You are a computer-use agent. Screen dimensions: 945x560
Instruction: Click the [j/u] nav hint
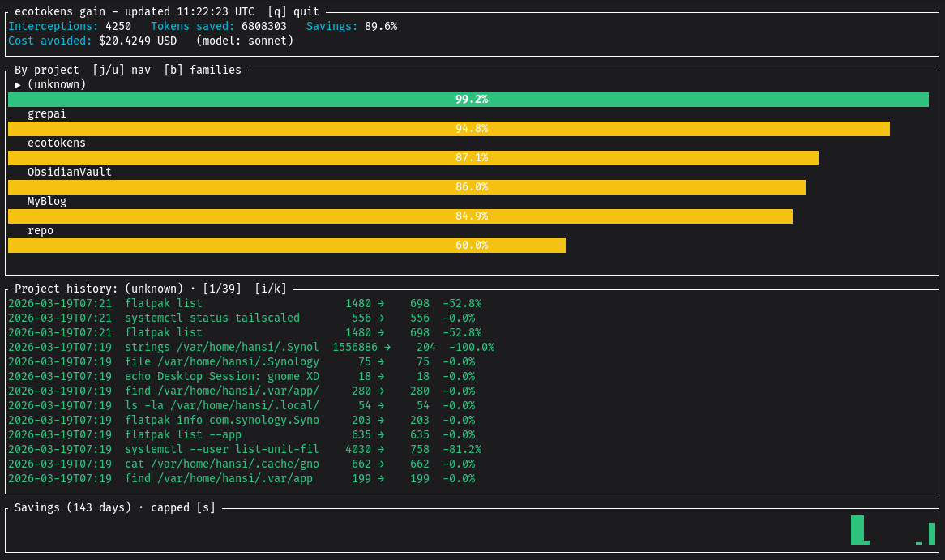click(122, 70)
